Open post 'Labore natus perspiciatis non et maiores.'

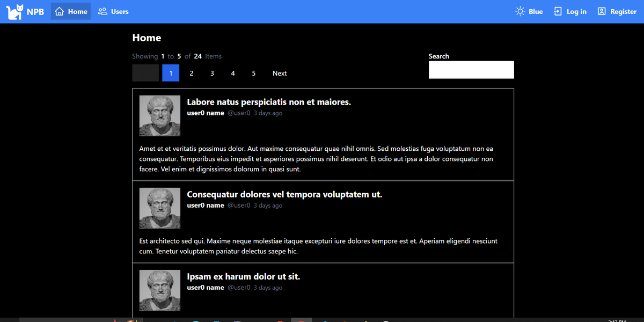(269, 102)
